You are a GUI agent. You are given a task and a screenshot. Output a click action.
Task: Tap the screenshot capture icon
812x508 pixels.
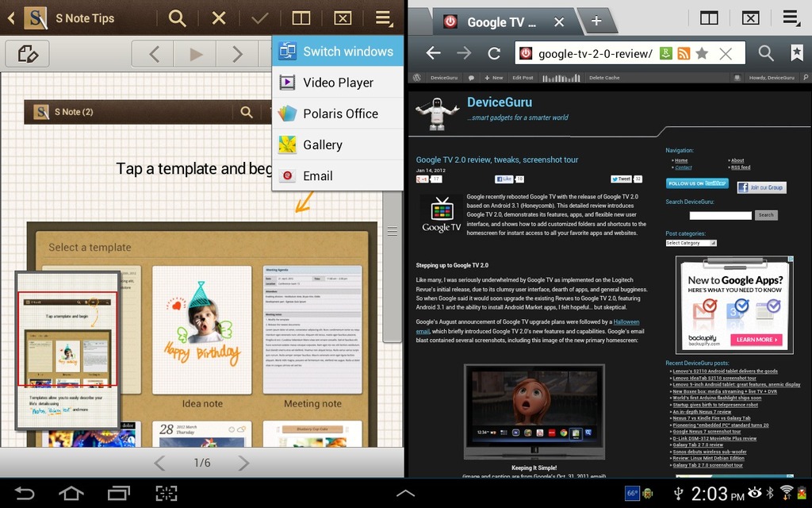(x=167, y=493)
